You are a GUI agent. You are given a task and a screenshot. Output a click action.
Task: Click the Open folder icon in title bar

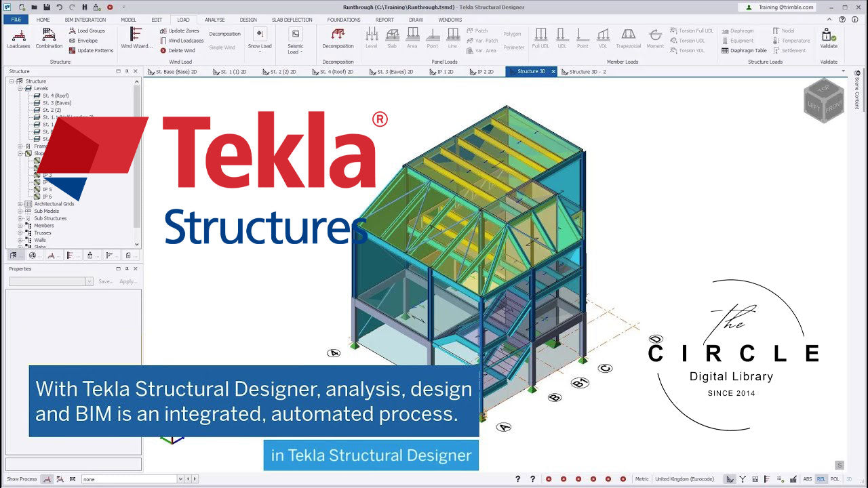click(34, 7)
